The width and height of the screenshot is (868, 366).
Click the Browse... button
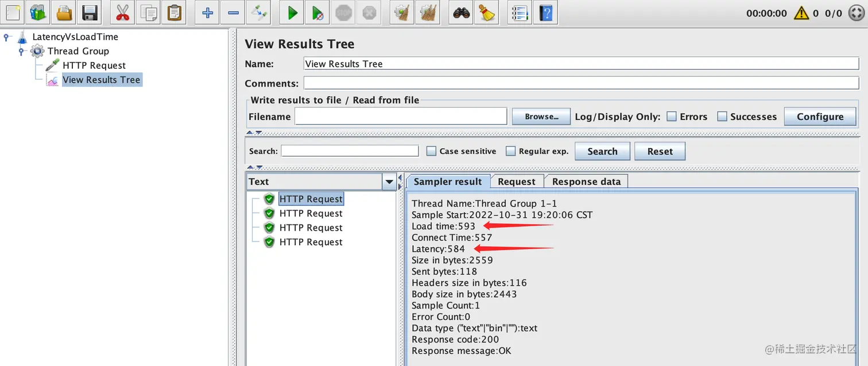tap(541, 116)
